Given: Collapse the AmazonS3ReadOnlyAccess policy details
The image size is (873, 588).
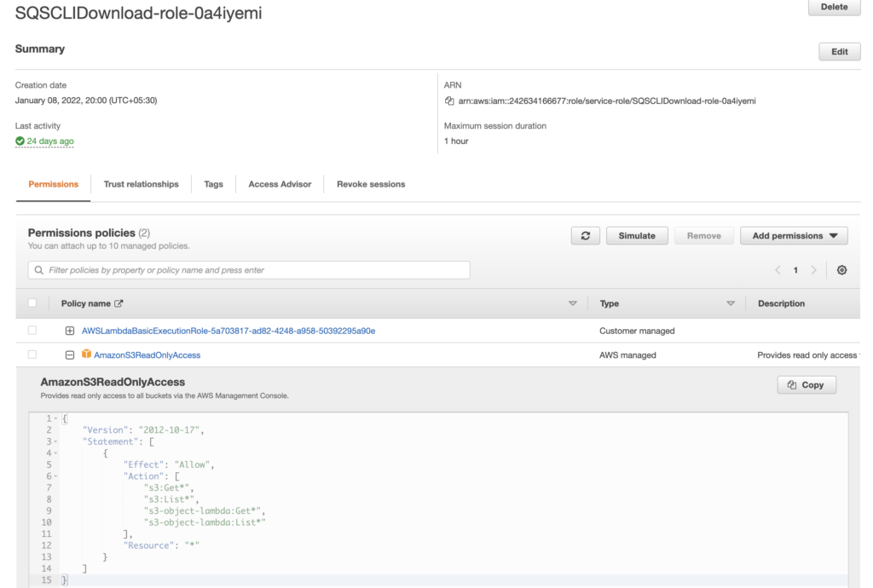Looking at the screenshot, I should (69, 355).
